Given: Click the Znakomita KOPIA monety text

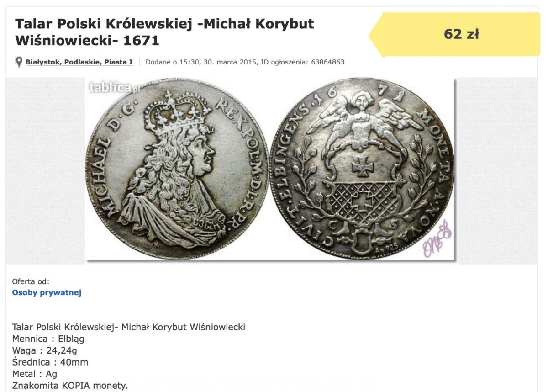Looking at the screenshot, I should (70, 386).
